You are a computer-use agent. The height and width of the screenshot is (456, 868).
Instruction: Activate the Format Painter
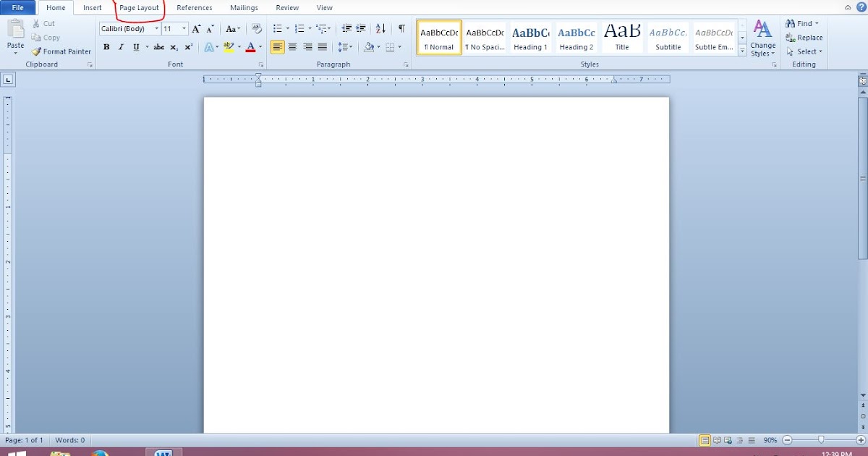click(x=61, y=51)
